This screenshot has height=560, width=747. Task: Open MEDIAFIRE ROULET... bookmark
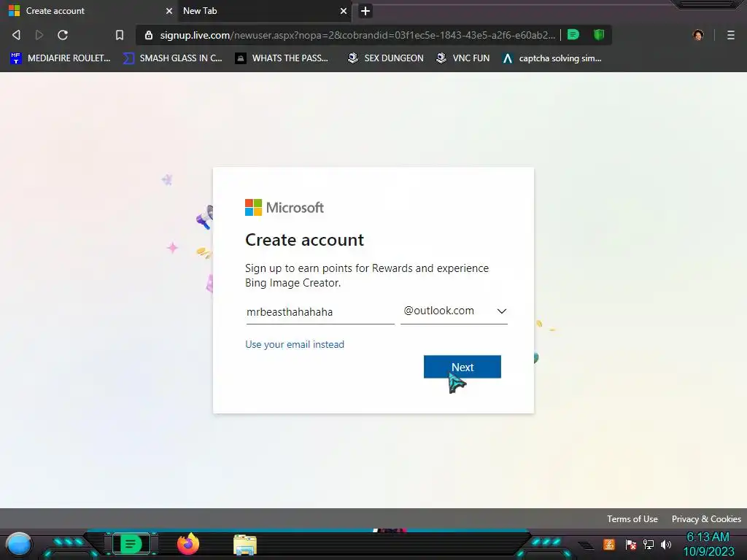click(60, 58)
